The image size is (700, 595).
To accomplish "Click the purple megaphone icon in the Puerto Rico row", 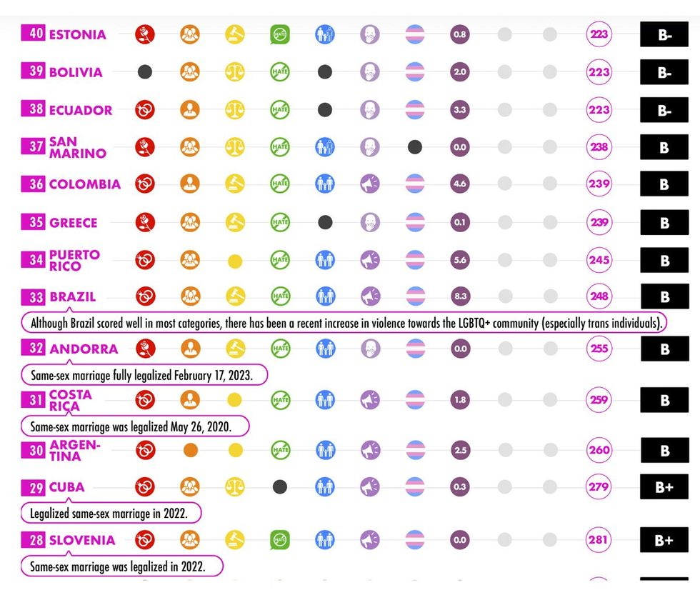I will (370, 260).
